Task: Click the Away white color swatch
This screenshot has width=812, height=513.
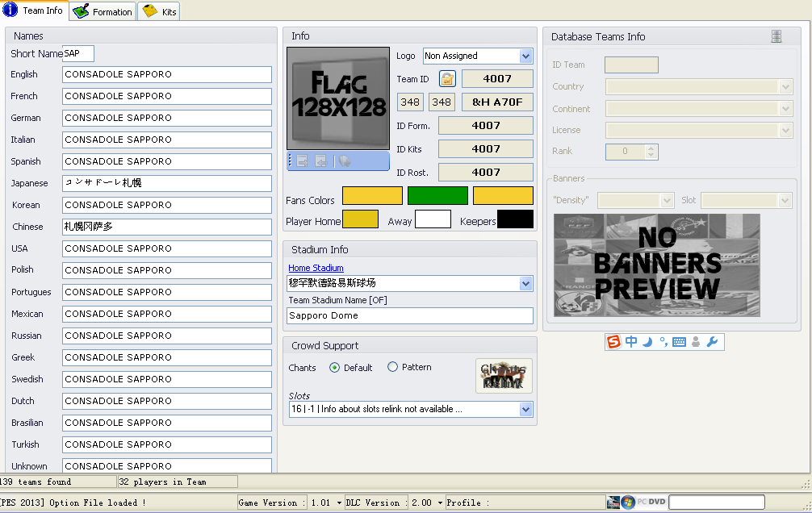Action: 433,219
